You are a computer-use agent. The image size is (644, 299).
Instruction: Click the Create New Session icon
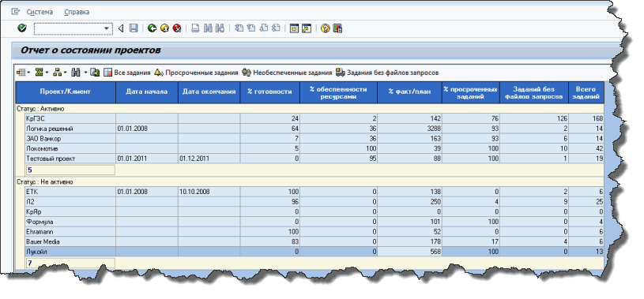[x=294, y=28]
